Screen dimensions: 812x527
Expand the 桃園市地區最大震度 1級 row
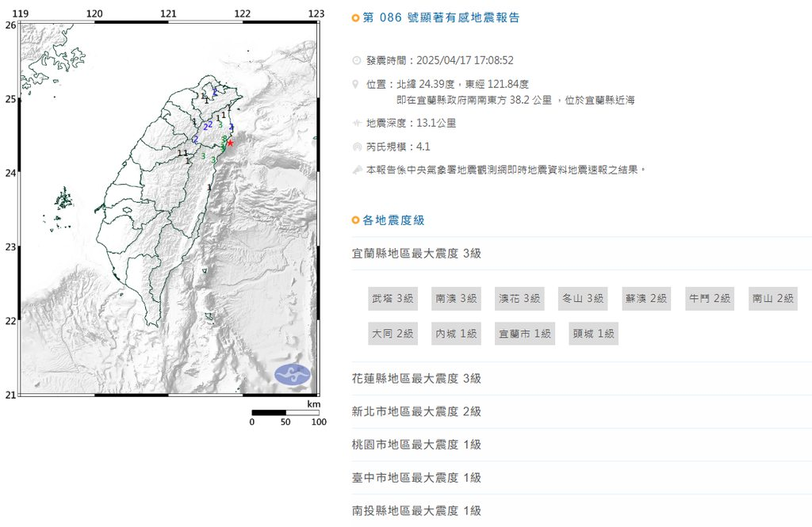416,445
